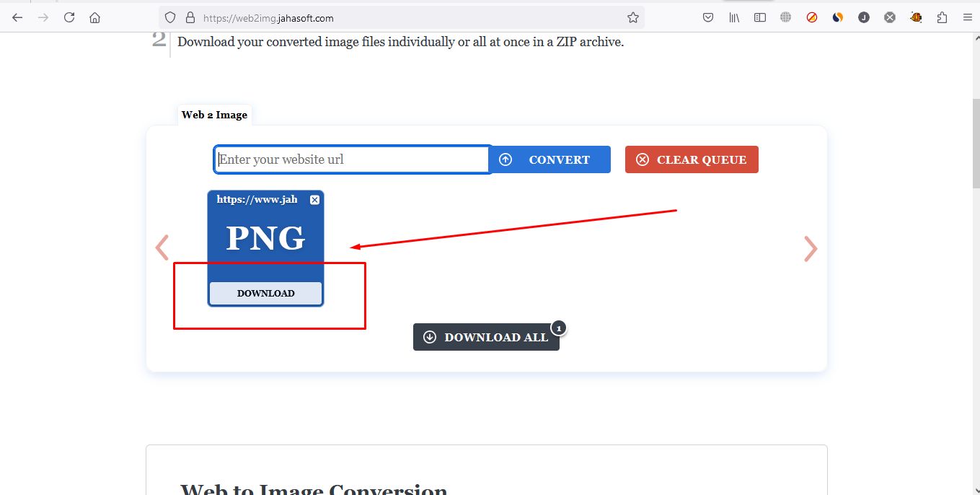980x495 pixels.
Task: Focus the address bar URL
Action: click(402, 17)
